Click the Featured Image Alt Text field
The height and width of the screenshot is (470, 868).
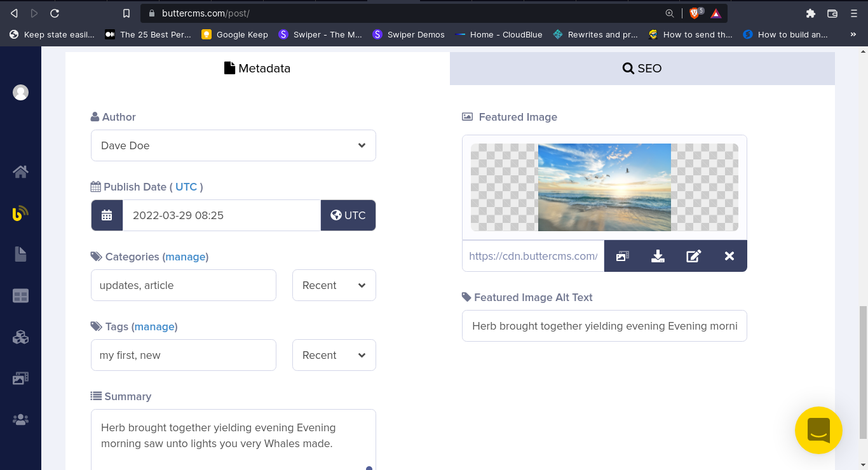point(604,326)
